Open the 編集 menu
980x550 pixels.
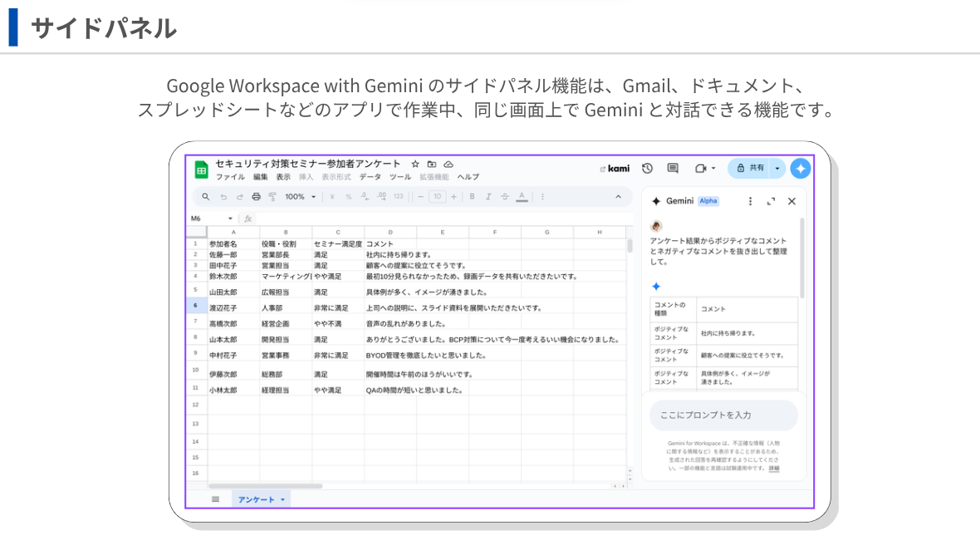261,178
